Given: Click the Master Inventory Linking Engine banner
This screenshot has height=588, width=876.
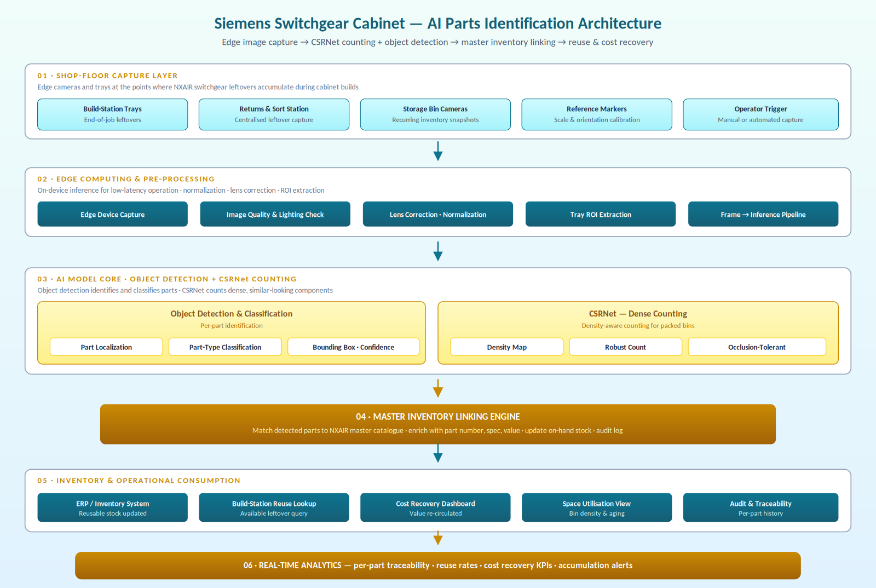Looking at the screenshot, I should (x=438, y=424).
